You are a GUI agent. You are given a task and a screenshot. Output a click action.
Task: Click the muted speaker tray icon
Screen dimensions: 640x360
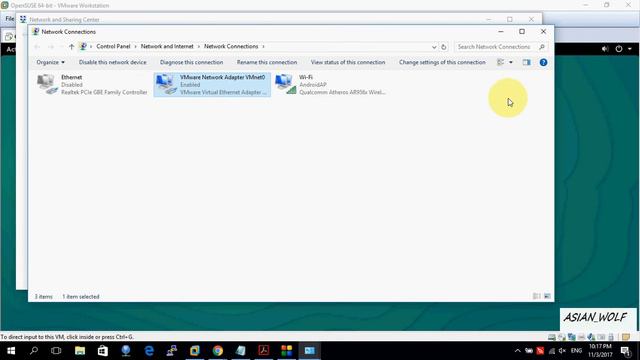click(x=562, y=351)
